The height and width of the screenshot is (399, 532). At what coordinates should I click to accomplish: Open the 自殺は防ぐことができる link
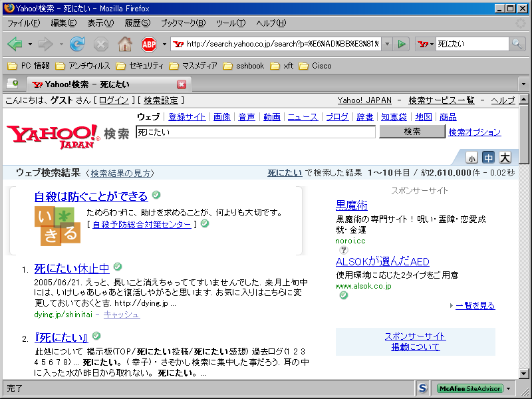pos(91,196)
